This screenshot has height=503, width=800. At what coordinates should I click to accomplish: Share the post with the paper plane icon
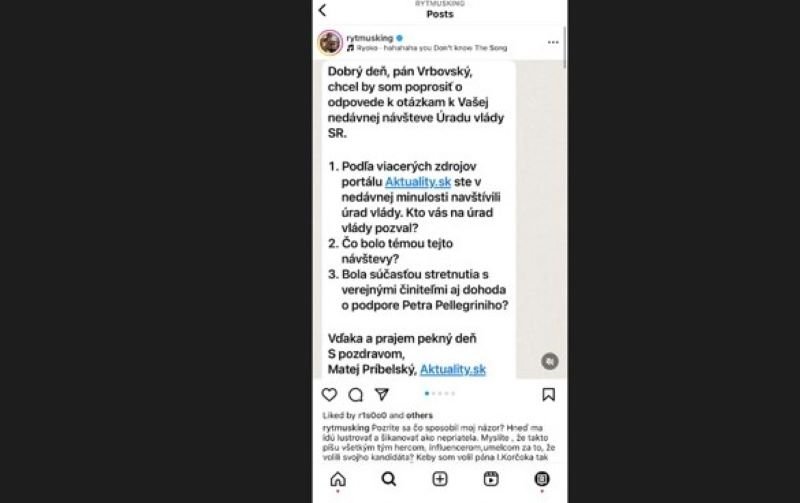pyautogui.click(x=382, y=394)
